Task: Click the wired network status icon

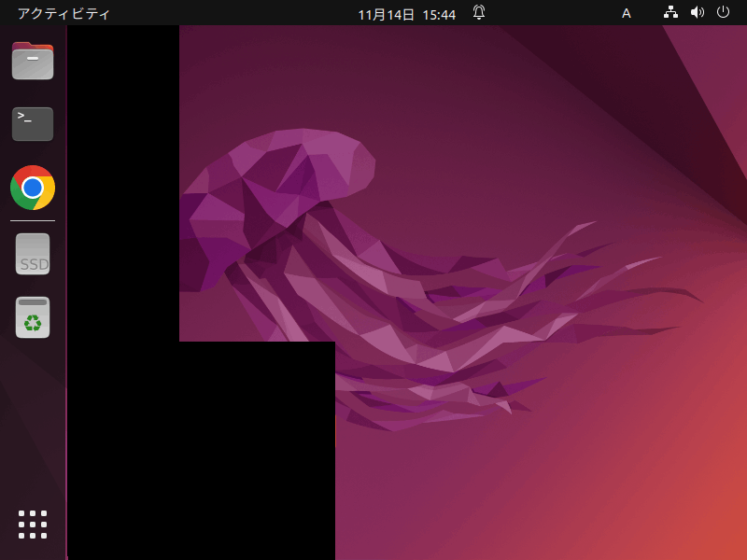Action: click(x=670, y=12)
